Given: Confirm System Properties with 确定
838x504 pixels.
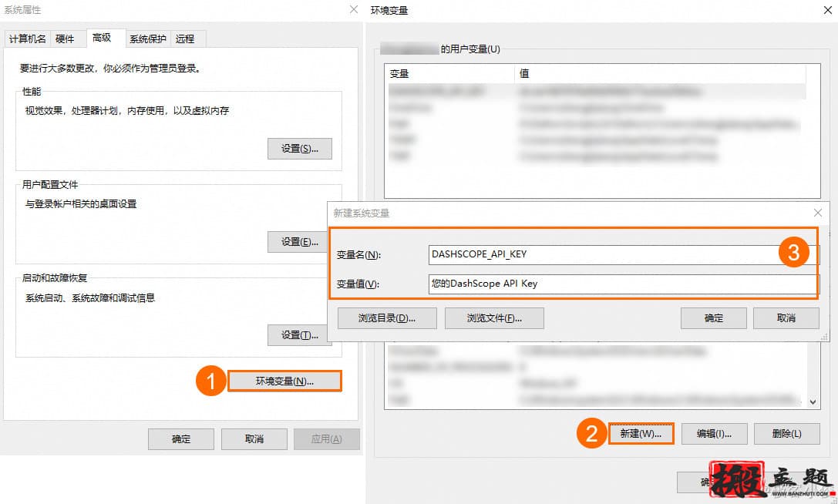Looking at the screenshot, I should point(180,438).
